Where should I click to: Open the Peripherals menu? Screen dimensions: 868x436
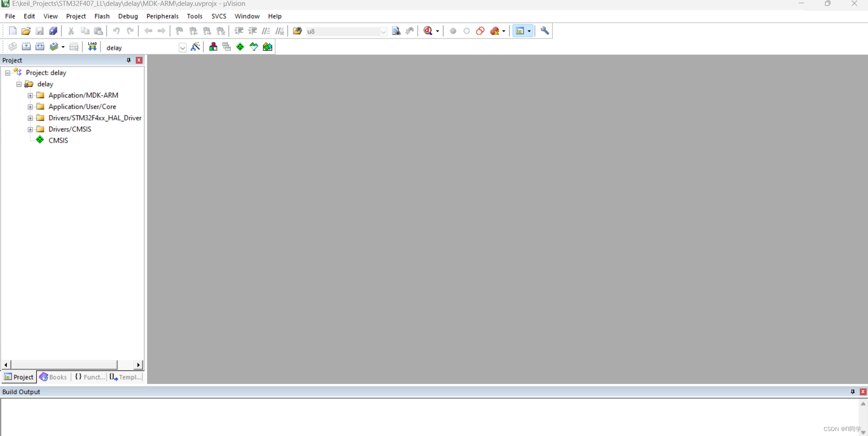(x=162, y=16)
